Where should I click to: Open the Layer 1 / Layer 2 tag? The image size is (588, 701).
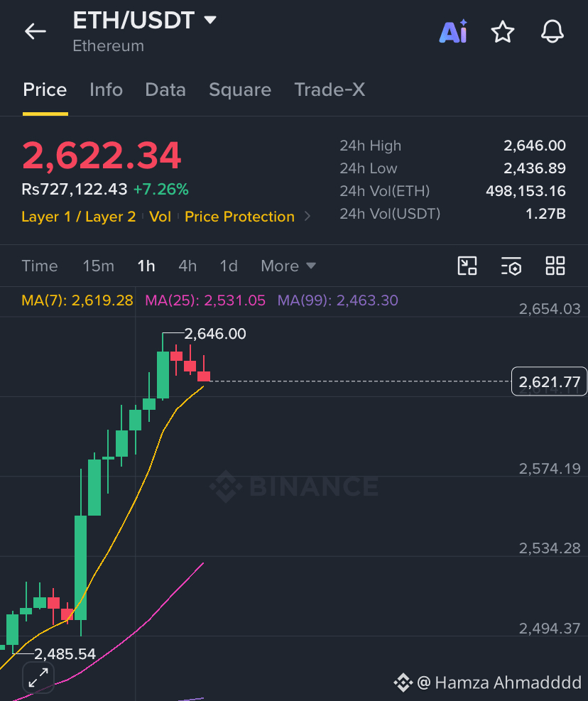[79, 217]
